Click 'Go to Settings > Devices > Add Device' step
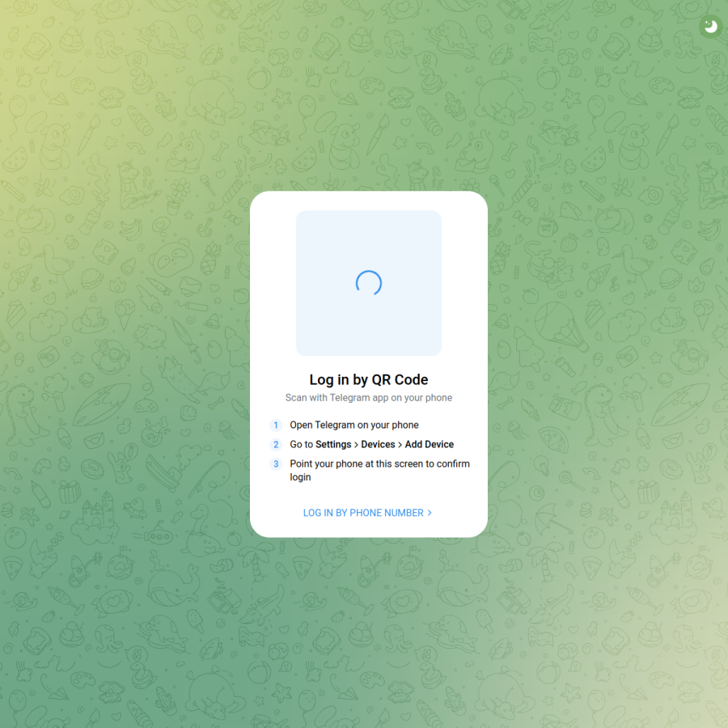728x728 pixels. 371,444
